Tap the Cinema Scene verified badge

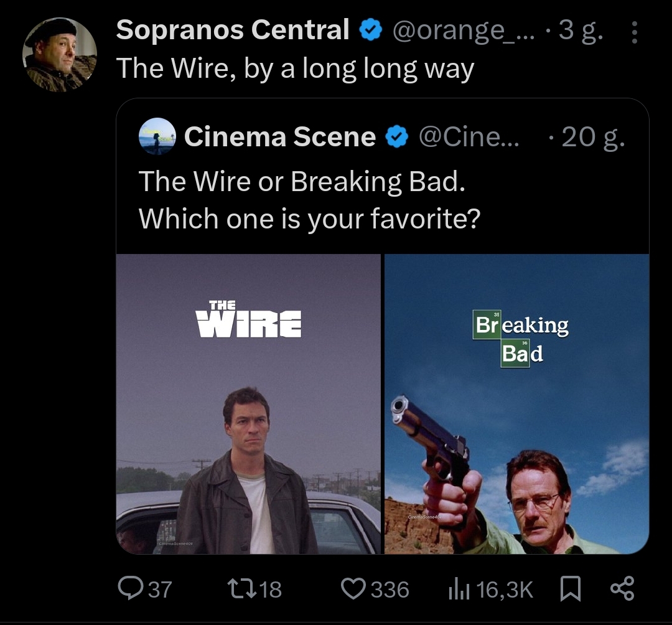click(x=396, y=137)
